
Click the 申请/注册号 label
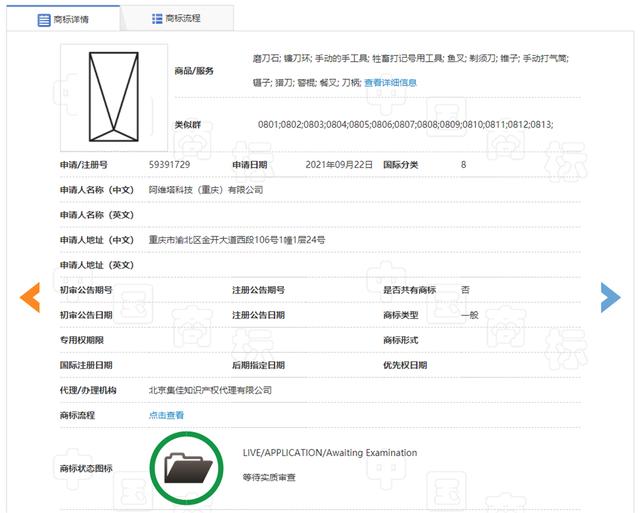pos(84,165)
